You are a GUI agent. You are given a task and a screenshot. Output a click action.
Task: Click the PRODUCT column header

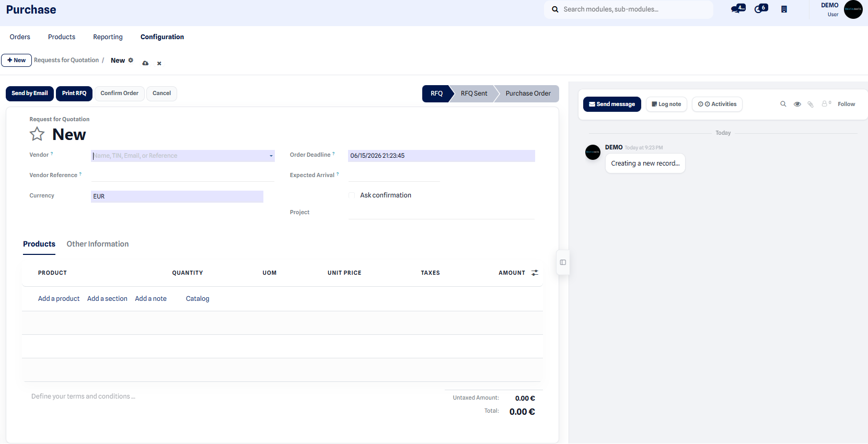(52, 273)
